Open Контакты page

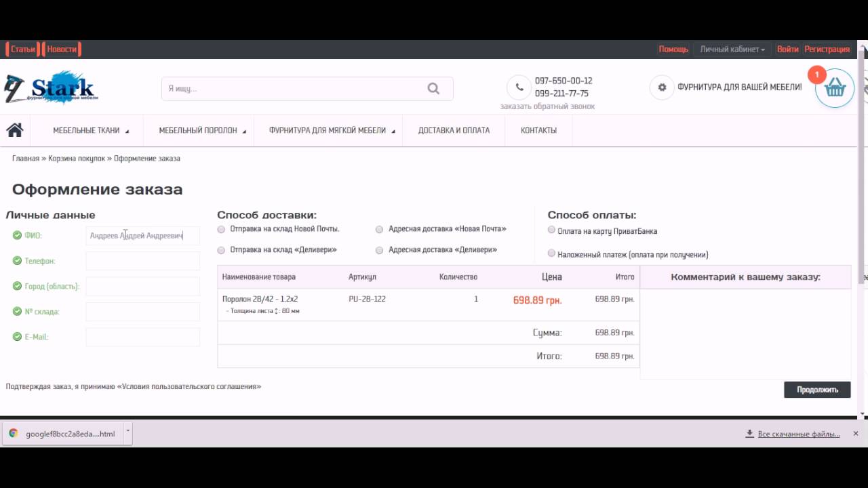point(538,130)
